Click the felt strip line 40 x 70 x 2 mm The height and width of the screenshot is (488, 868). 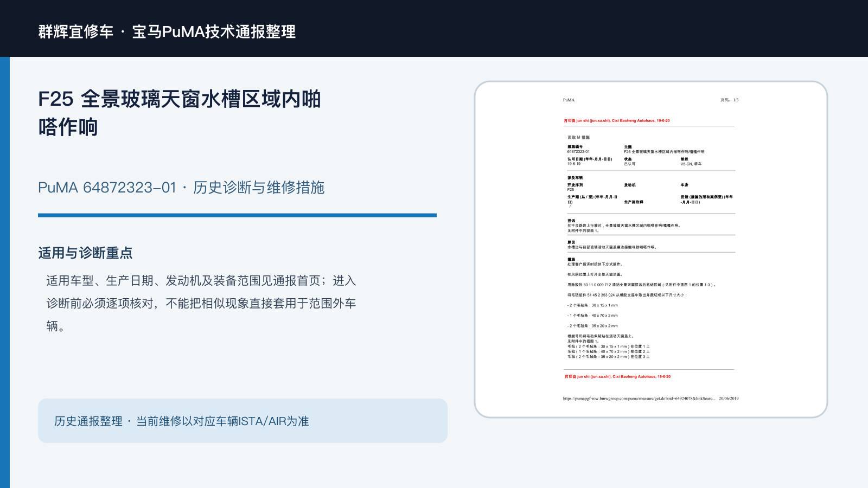click(x=592, y=316)
